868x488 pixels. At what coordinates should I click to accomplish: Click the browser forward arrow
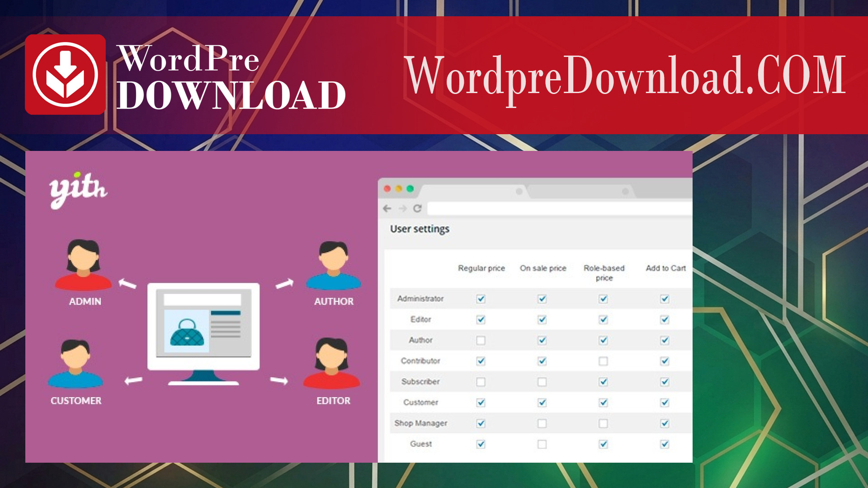[402, 208]
